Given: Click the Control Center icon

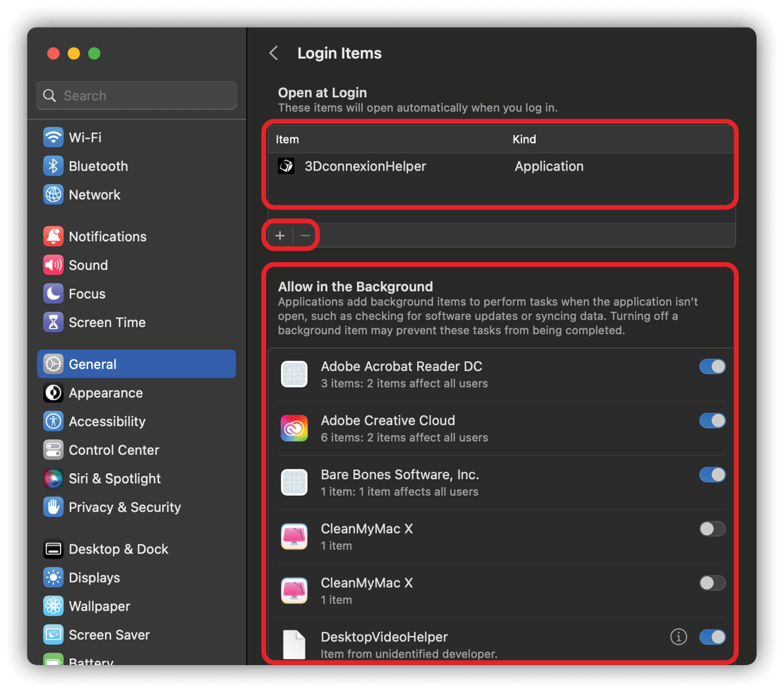Looking at the screenshot, I should click(x=53, y=450).
